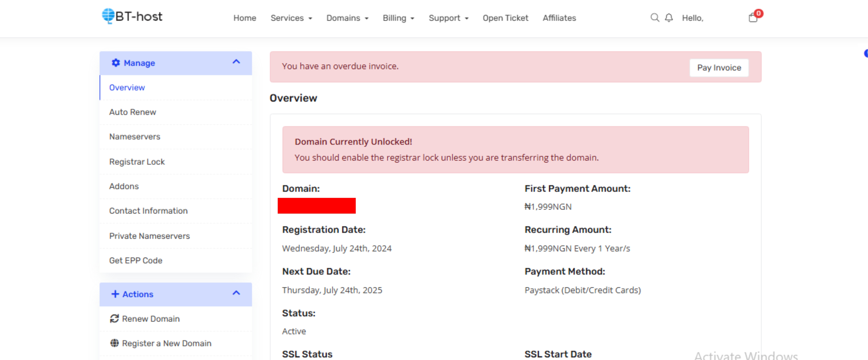Select the Affiliates menu item

pyautogui.click(x=559, y=18)
